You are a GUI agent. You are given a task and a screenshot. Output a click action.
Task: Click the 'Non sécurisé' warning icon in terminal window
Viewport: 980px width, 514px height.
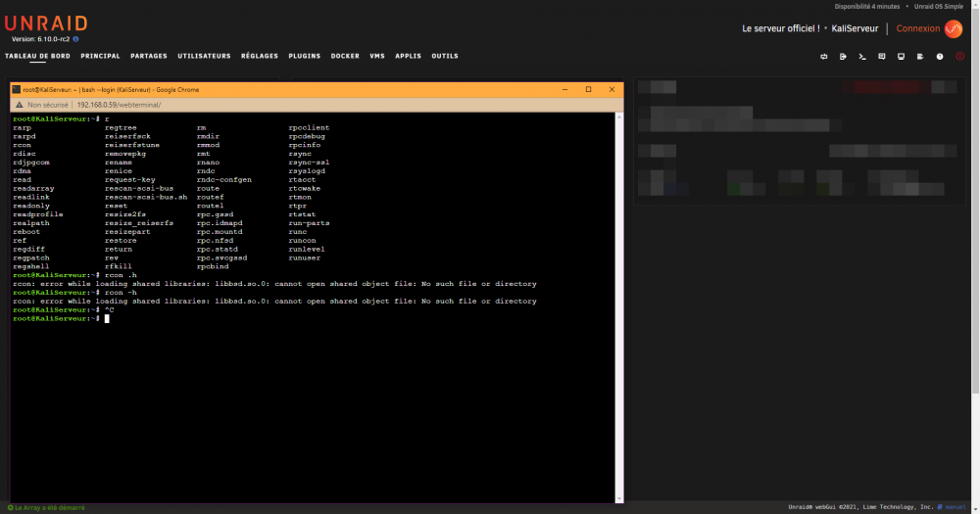20,105
